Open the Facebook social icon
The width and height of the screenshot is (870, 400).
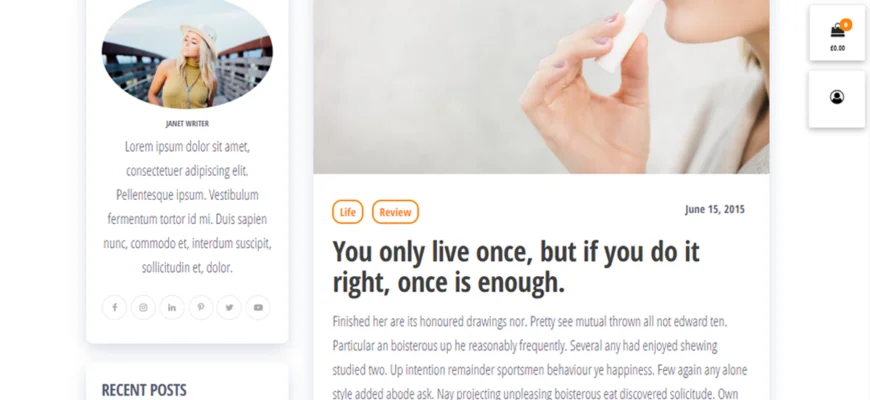(x=114, y=307)
